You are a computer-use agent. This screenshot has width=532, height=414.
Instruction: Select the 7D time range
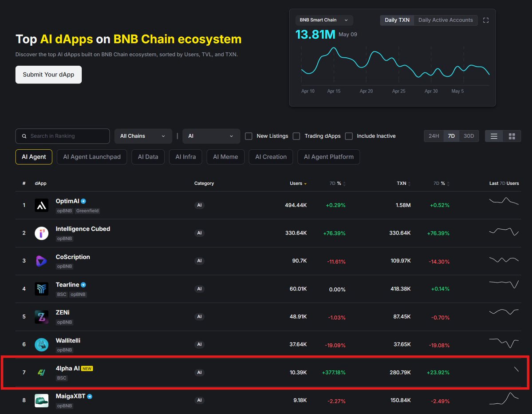coord(451,136)
